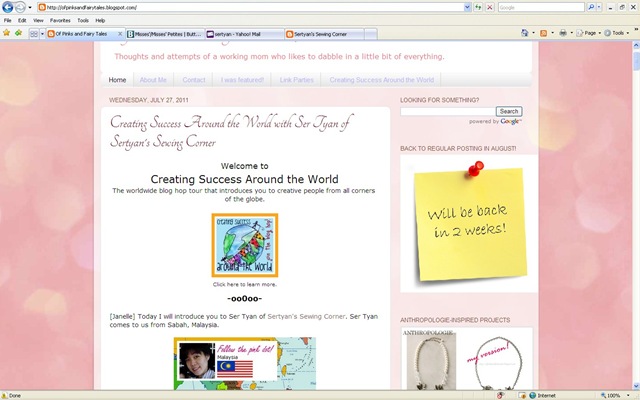Click the Home toolbar icon
This screenshot has width=640, height=400.
pyautogui.click(x=525, y=33)
